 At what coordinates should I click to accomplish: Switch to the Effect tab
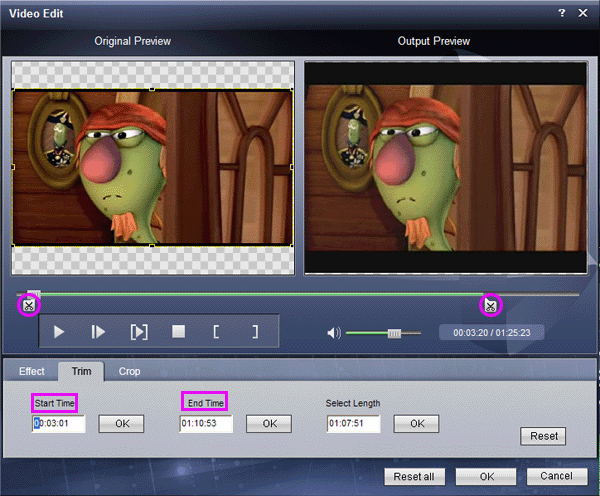tap(32, 371)
